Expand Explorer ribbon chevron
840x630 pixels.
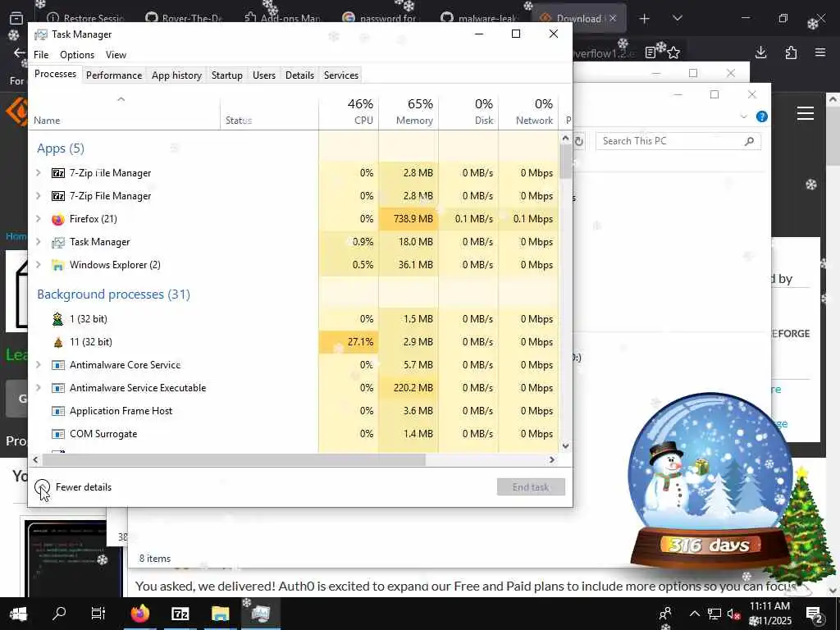[x=743, y=116]
